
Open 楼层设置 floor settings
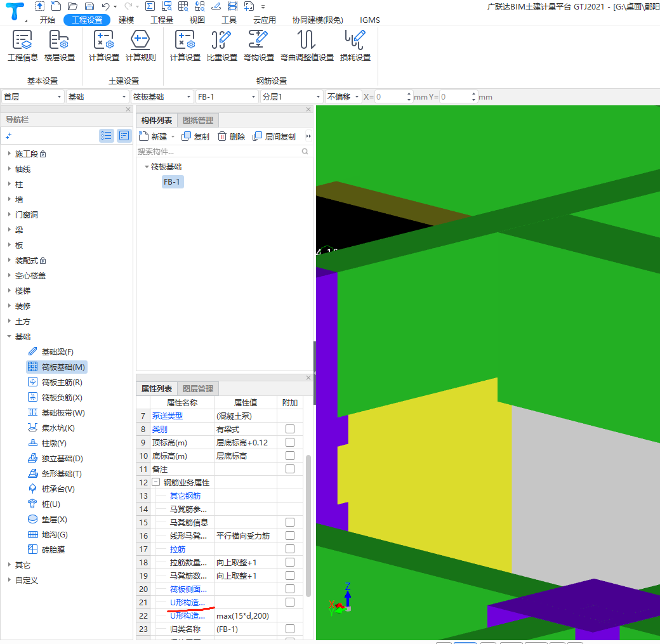[x=60, y=46]
